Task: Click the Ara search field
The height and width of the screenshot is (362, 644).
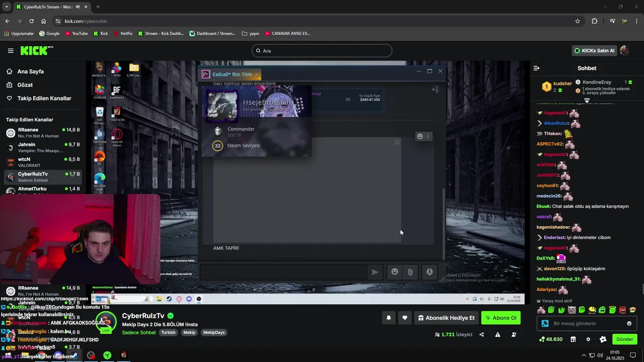Action: pyautogui.click(x=322, y=51)
